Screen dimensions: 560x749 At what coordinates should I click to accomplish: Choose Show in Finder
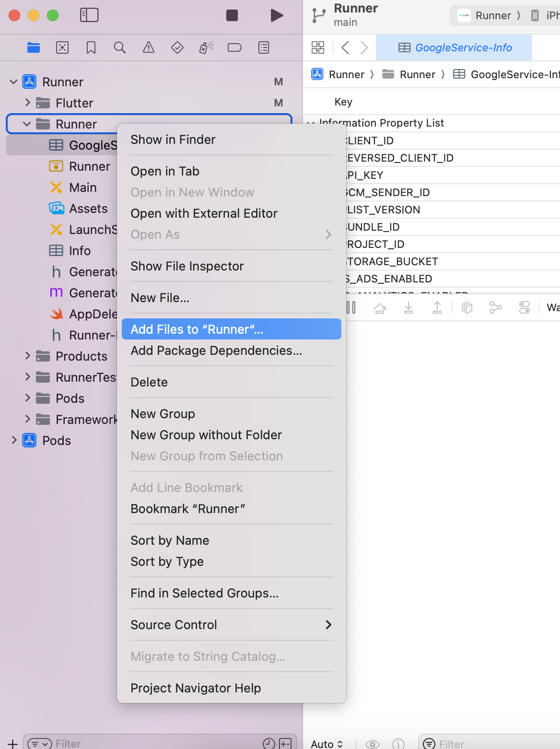point(232,140)
